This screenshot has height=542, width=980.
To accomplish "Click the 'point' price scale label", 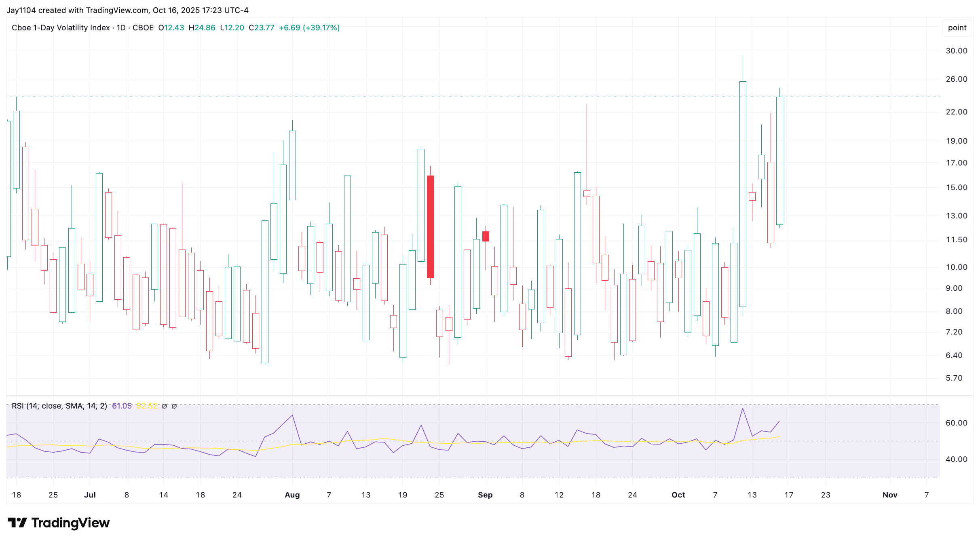I will tap(957, 28).
